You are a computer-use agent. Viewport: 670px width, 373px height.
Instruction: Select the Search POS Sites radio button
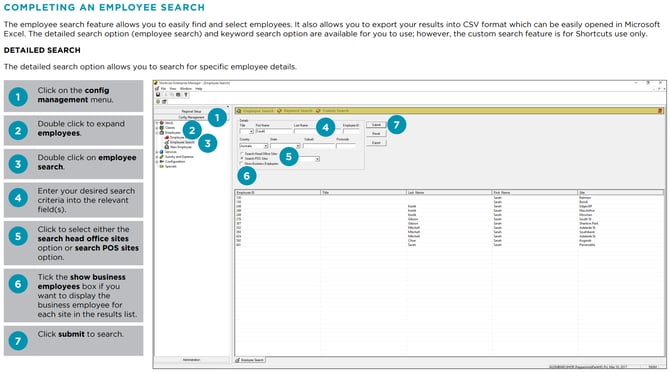[x=242, y=159]
